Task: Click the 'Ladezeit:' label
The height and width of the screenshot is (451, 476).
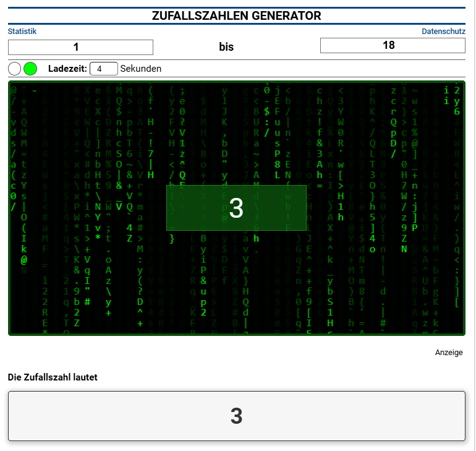Action: [x=67, y=69]
